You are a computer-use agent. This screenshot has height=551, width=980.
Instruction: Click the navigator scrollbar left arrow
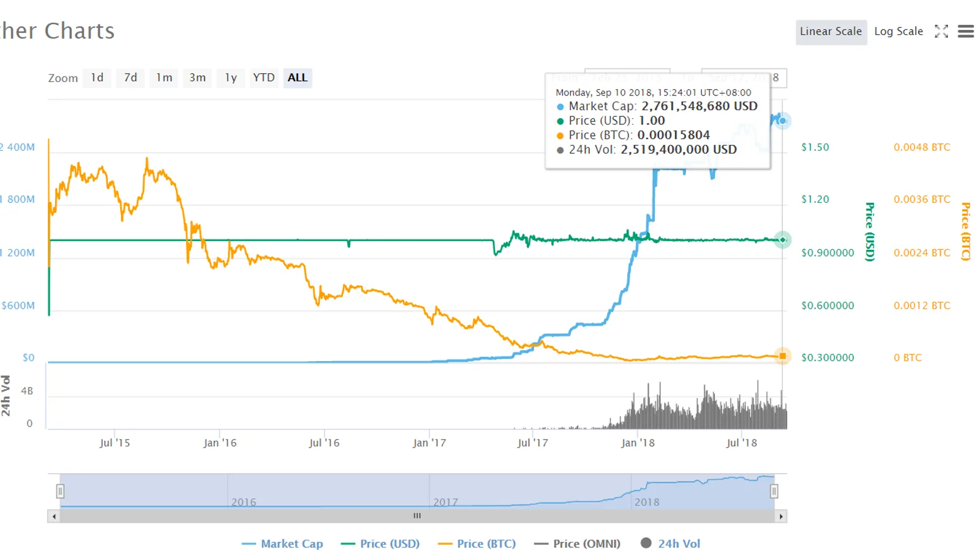tap(54, 516)
